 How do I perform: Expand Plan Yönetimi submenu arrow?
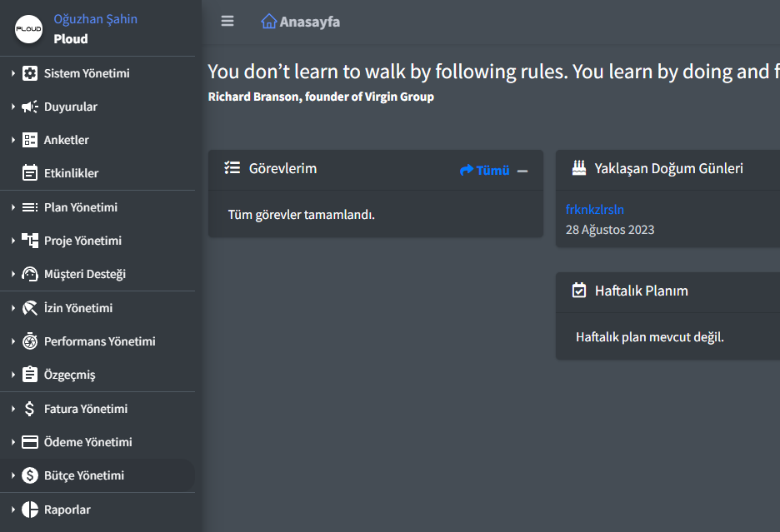click(13, 207)
